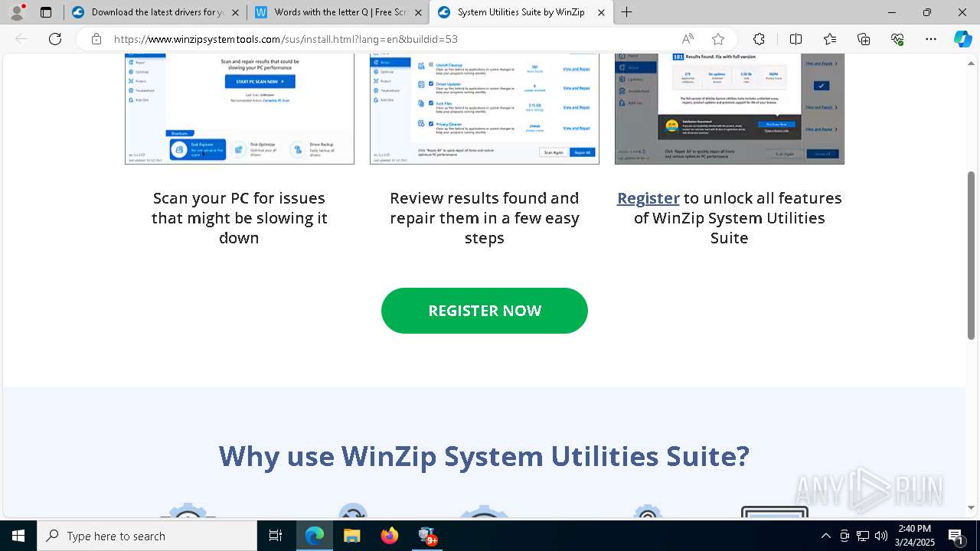This screenshot has height=551, width=980.
Task: Click the Microsoft Edge taskbar icon
Action: tap(315, 536)
